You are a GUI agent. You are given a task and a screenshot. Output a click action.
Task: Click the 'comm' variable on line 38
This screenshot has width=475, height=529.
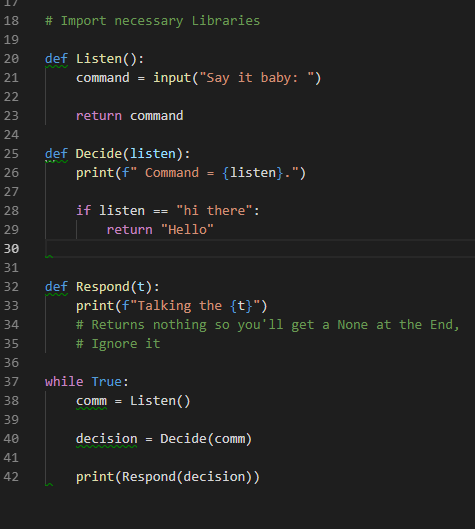pos(91,401)
